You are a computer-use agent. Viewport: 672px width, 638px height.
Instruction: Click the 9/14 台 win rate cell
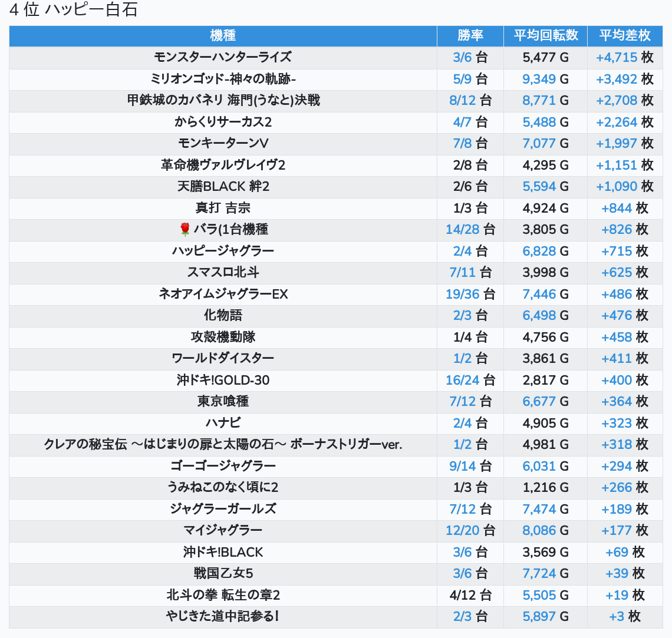point(470,467)
